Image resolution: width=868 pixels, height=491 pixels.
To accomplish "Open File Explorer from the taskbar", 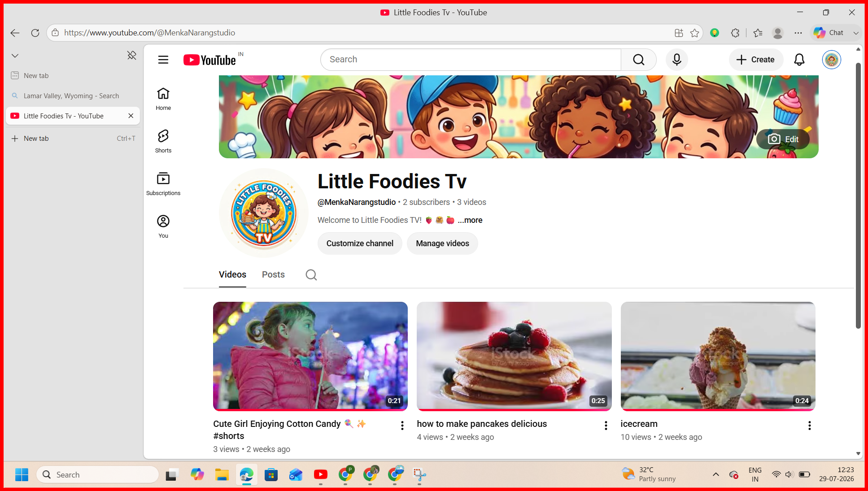I will 222,474.
